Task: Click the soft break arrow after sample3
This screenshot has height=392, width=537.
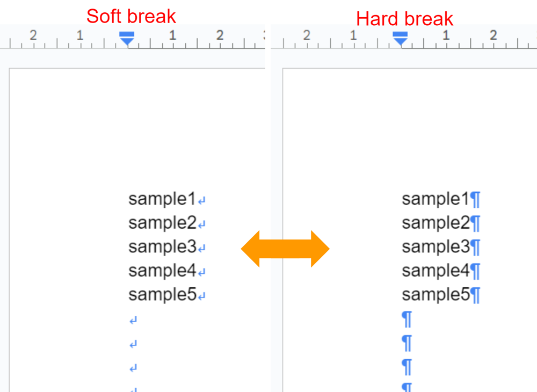Action: [202, 248]
